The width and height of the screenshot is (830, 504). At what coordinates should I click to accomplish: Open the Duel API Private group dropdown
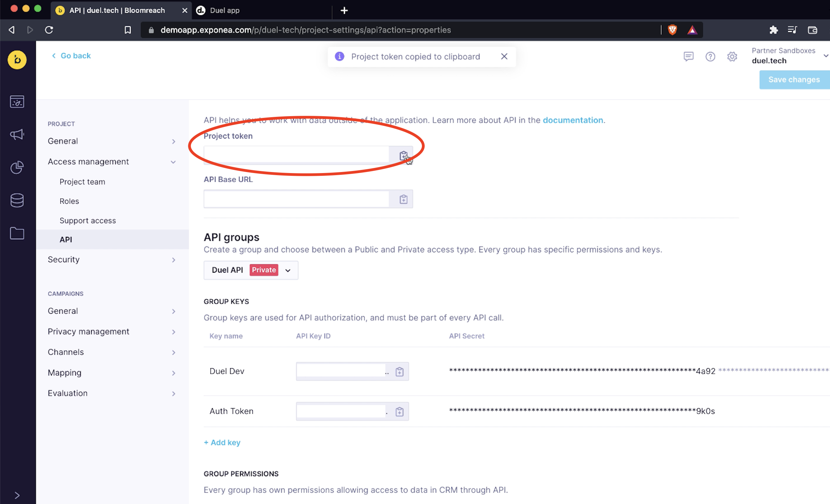pos(251,270)
